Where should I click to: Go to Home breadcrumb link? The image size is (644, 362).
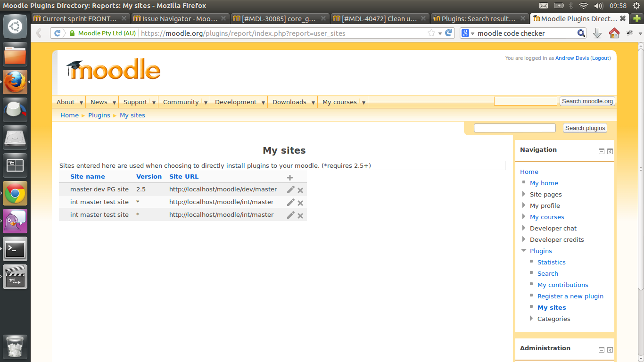tap(69, 115)
